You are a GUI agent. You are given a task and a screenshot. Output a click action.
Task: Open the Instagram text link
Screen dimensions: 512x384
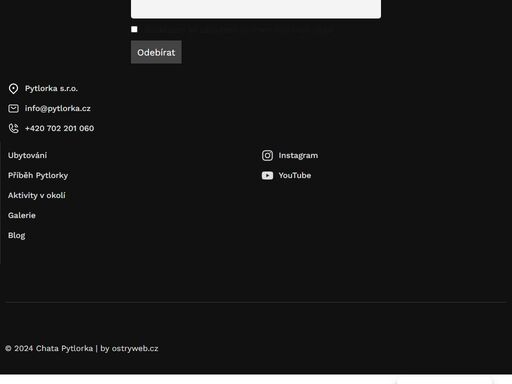pyautogui.click(x=298, y=156)
